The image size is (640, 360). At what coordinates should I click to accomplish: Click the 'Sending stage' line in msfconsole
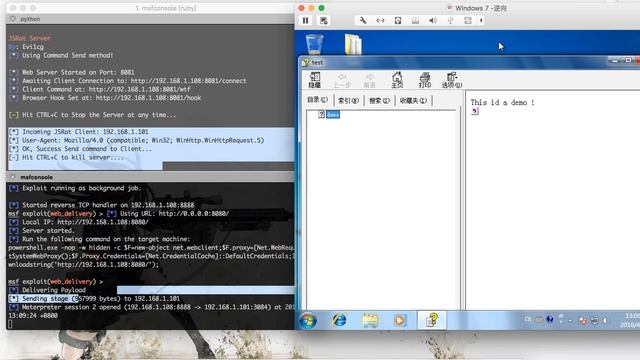pos(94,299)
